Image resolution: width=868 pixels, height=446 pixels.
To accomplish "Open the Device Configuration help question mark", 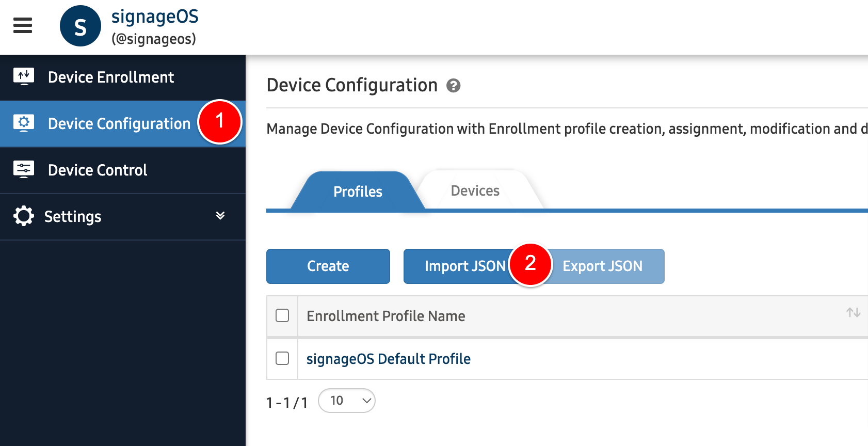I will pos(453,86).
